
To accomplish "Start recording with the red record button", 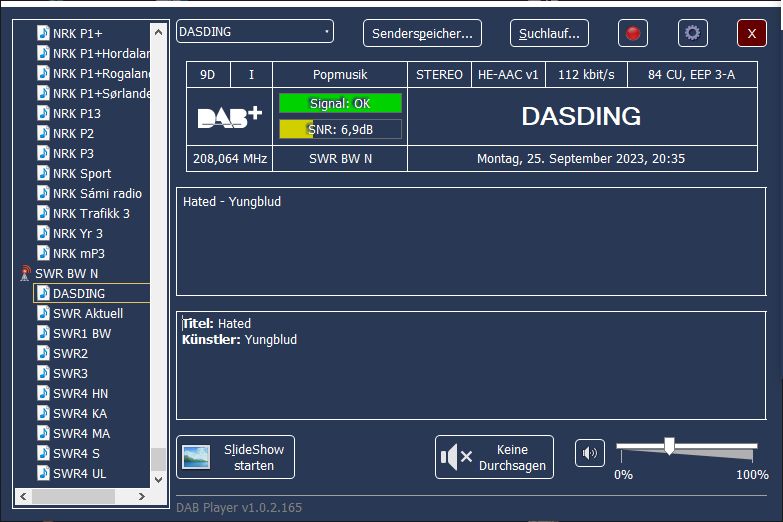I will point(633,33).
